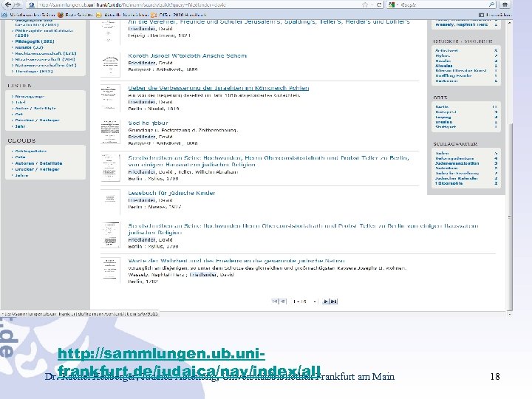Open An die Verehrer, Freunde und Schüler link

pos(269,21)
